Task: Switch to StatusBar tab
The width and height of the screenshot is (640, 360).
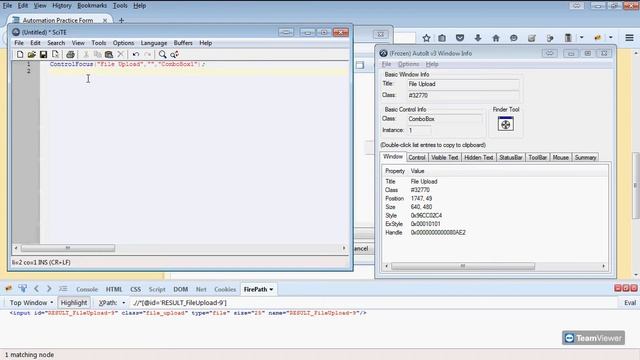Action: point(511,157)
